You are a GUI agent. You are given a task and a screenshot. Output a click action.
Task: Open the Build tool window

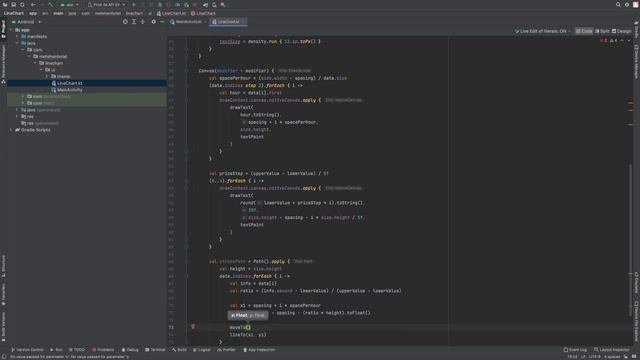coord(179,350)
